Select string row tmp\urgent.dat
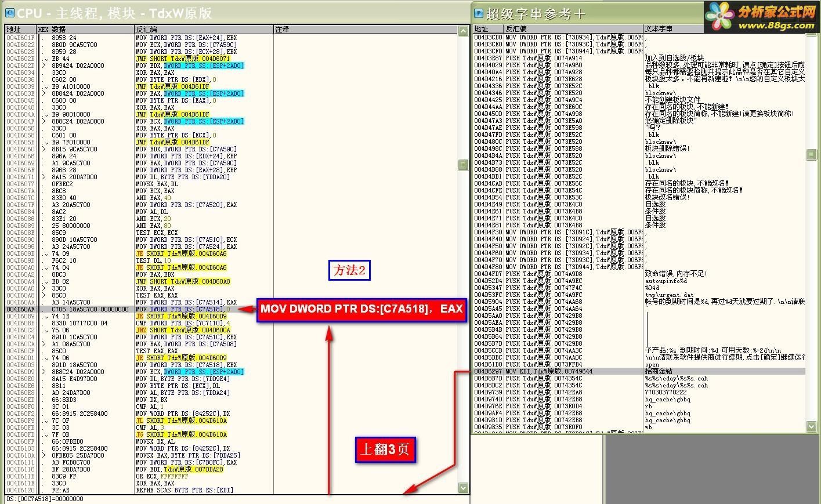Screen dimensions: 821x504 (639, 295)
